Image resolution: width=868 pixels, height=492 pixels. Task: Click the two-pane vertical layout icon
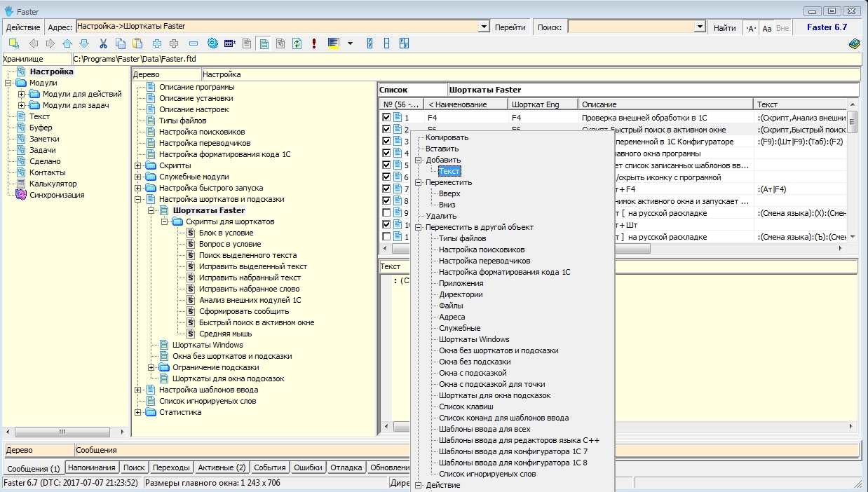[387, 43]
